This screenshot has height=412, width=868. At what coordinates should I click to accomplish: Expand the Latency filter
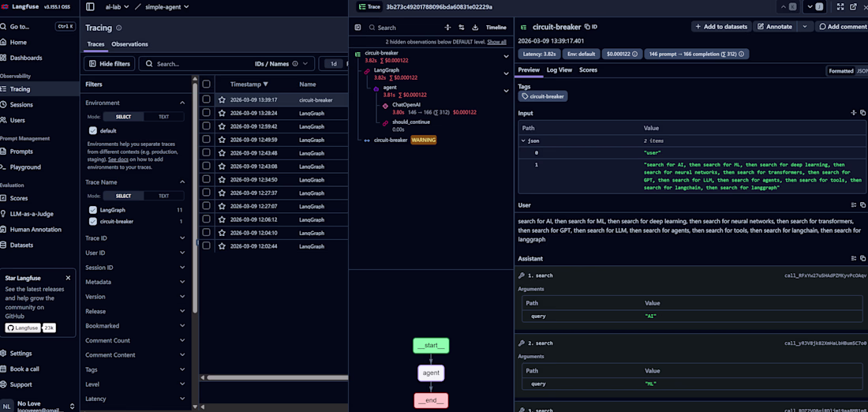coord(182,399)
